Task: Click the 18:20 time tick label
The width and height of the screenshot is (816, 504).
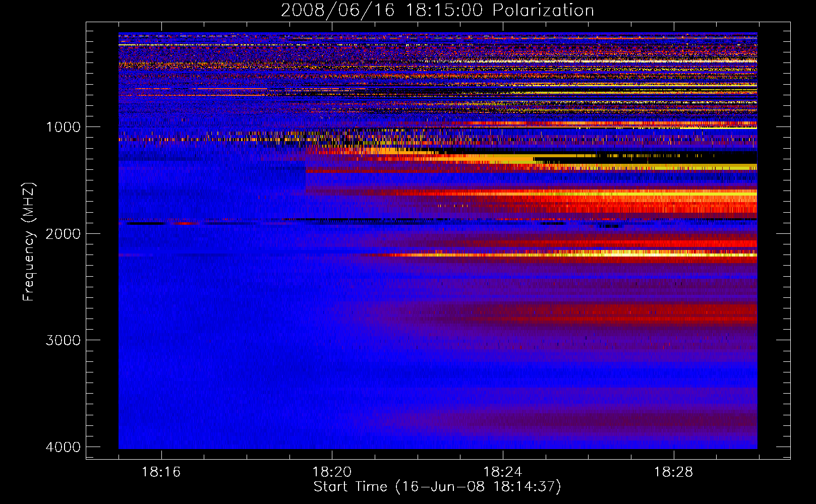Action: (332, 472)
